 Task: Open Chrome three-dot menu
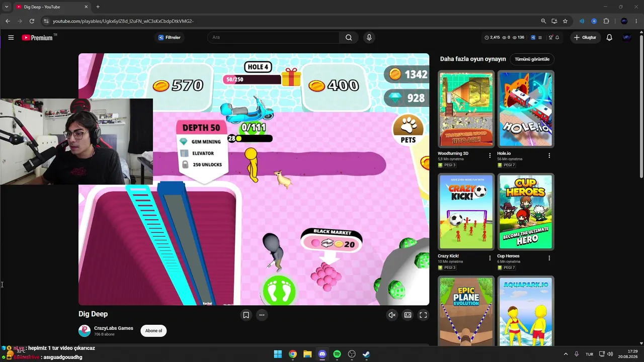(x=636, y=21)
